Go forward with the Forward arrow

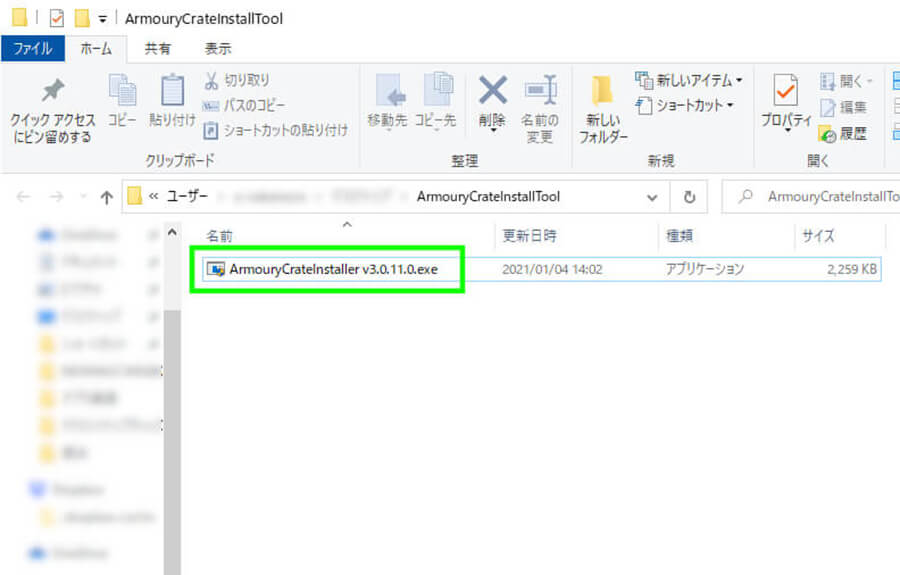point(56,197)
